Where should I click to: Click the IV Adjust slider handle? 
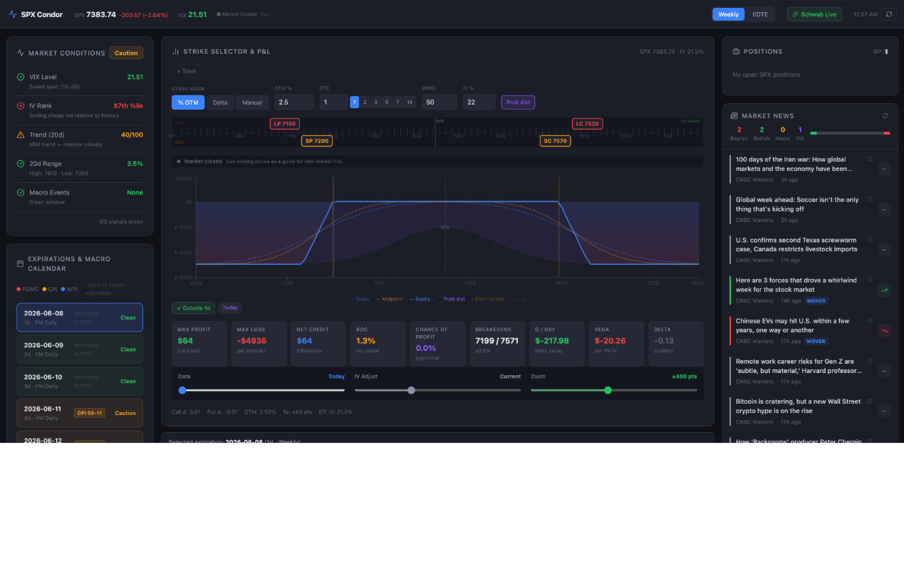[411, 390]
